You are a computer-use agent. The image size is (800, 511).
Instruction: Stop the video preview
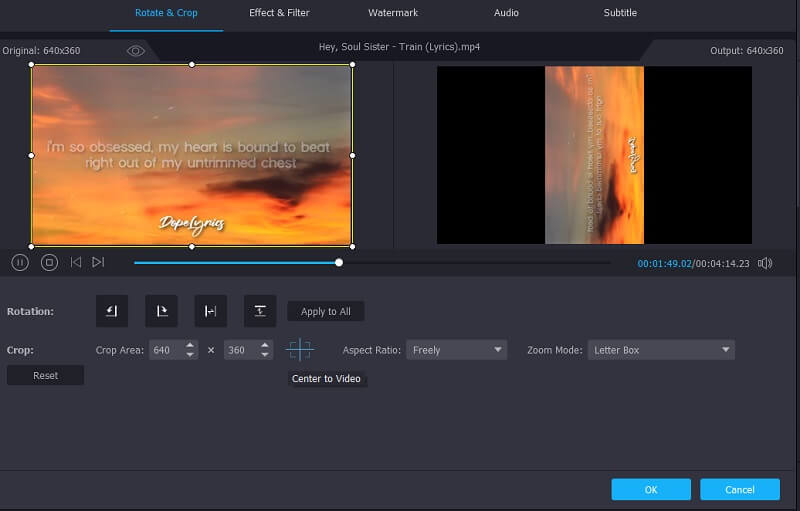click(49, 262)
